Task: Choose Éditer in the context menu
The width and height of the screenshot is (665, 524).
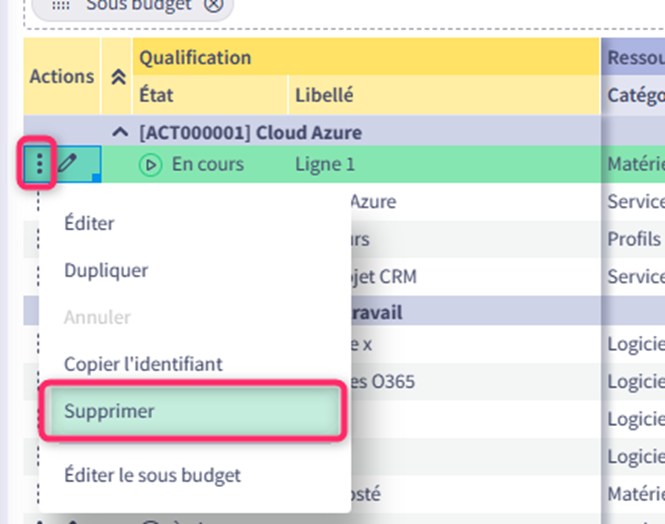Action: (89, 223)
